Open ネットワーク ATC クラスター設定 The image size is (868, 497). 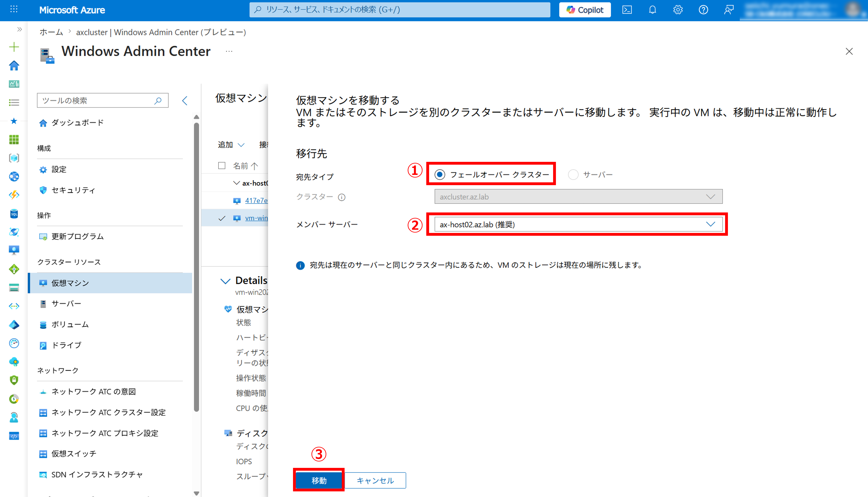tap(108, 413)
